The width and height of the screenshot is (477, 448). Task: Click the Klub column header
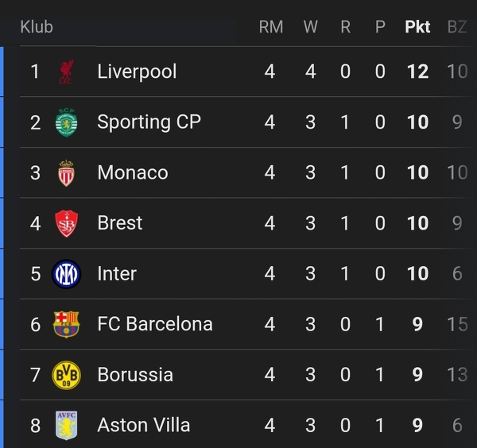37,27
